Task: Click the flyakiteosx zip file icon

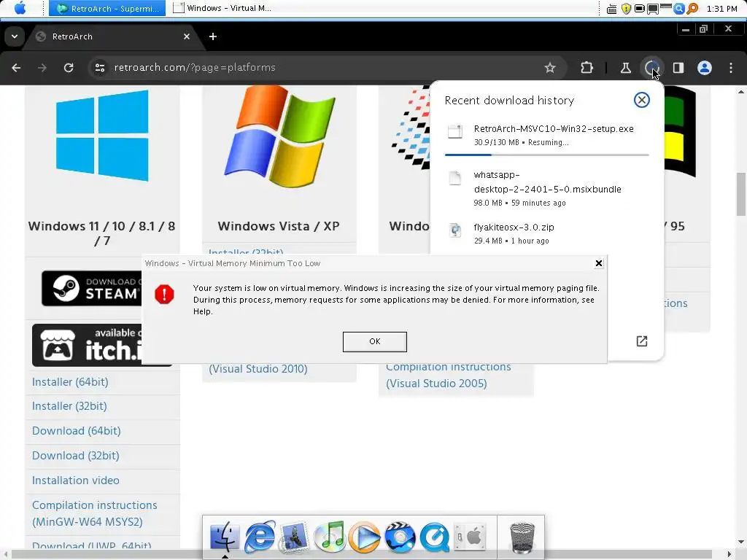Action: point(455,230)
